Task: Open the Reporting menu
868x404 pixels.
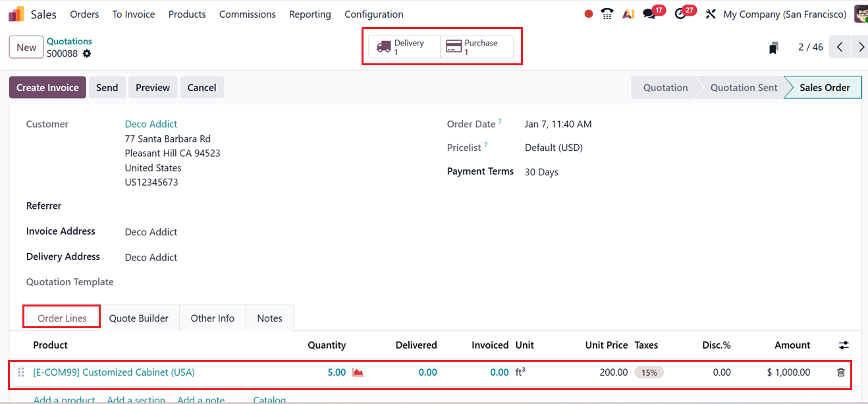Action: pyautogui.click(x=310, y=14)
